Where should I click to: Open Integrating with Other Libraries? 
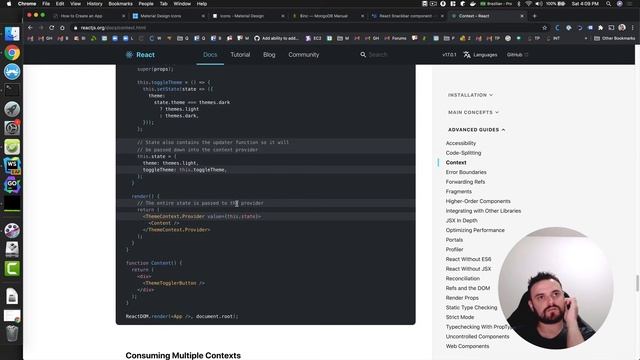[x=483, y=211]
